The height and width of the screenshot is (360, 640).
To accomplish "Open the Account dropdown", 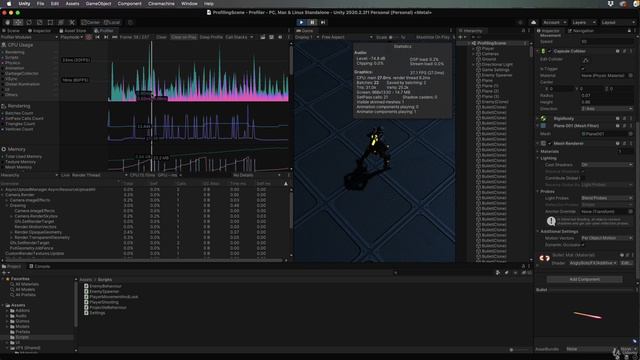I will coord(554,22).
